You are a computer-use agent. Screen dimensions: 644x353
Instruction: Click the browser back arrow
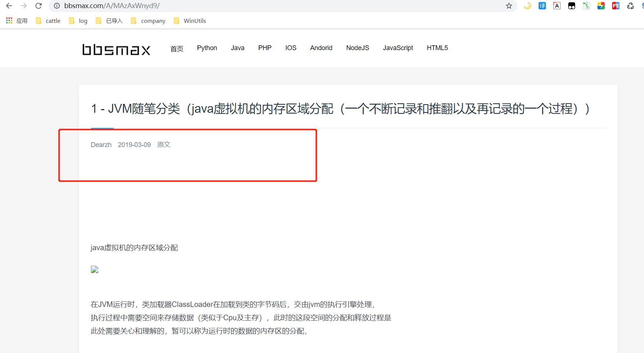[x=9, y=6]
